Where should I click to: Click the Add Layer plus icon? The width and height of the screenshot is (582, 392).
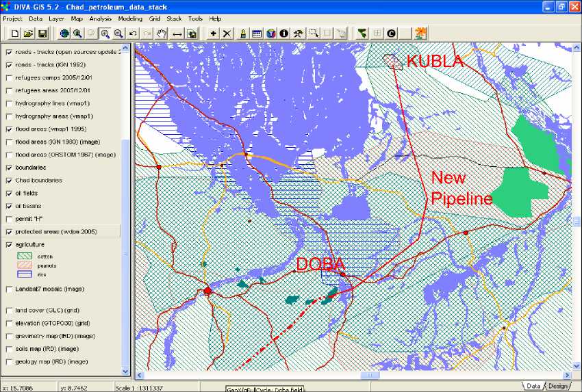pos(214,33)
